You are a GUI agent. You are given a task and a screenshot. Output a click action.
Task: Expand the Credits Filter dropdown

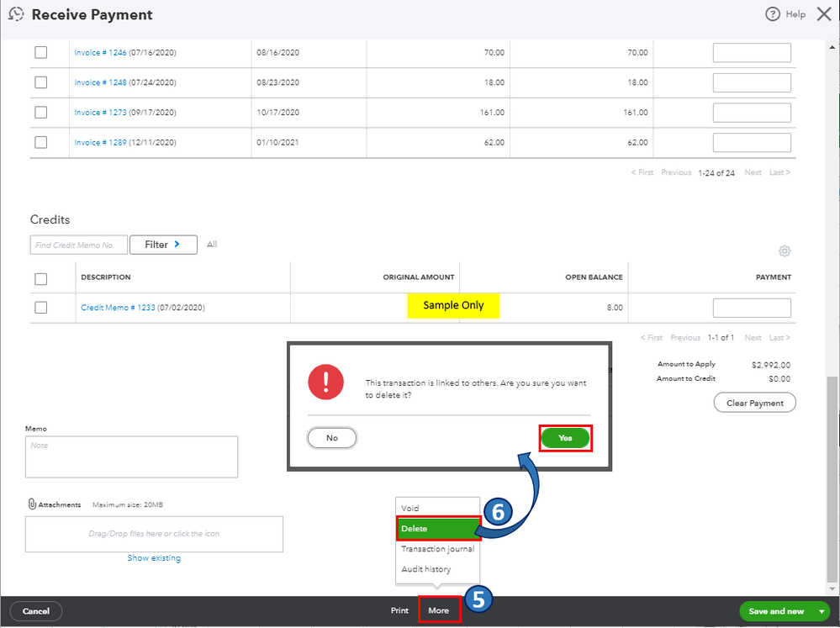point(163,245)
